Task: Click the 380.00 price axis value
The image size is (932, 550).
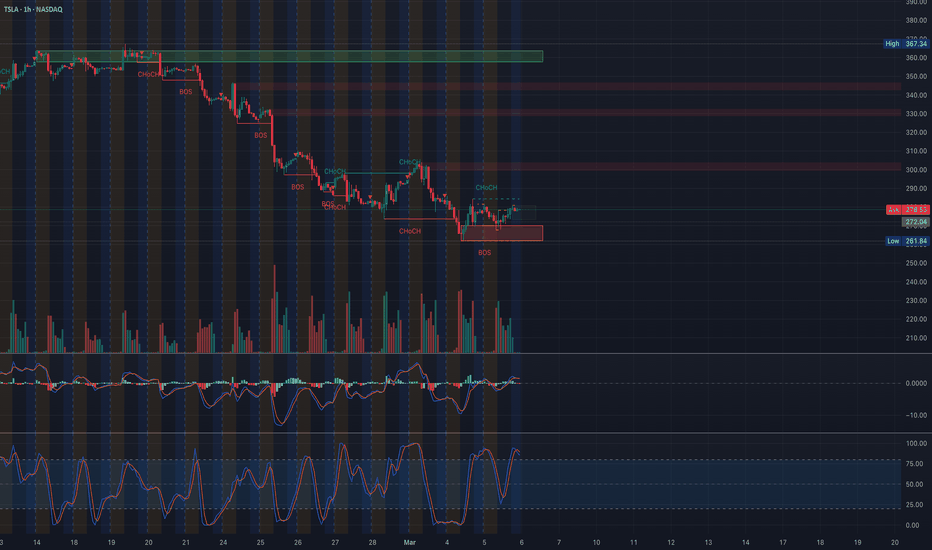Action: (916, 20)
